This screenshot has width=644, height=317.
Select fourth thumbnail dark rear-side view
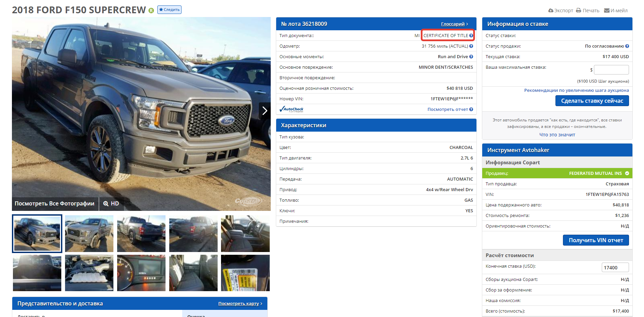coord(193,234)
